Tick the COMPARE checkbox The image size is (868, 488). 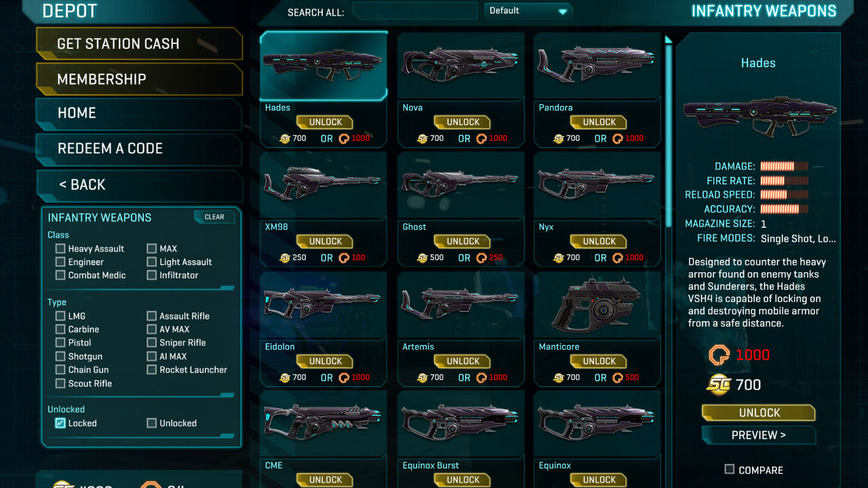point(730,469)
